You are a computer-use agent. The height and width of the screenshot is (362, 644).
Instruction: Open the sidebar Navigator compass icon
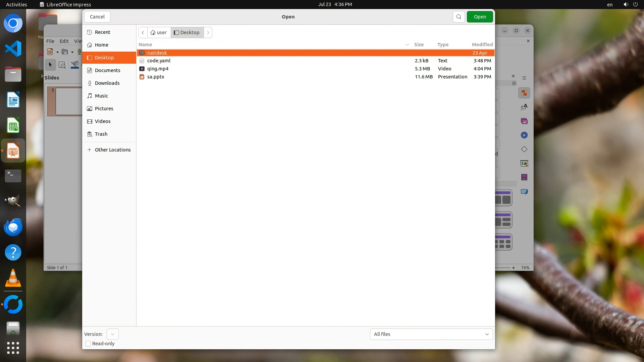pos(524,135)
